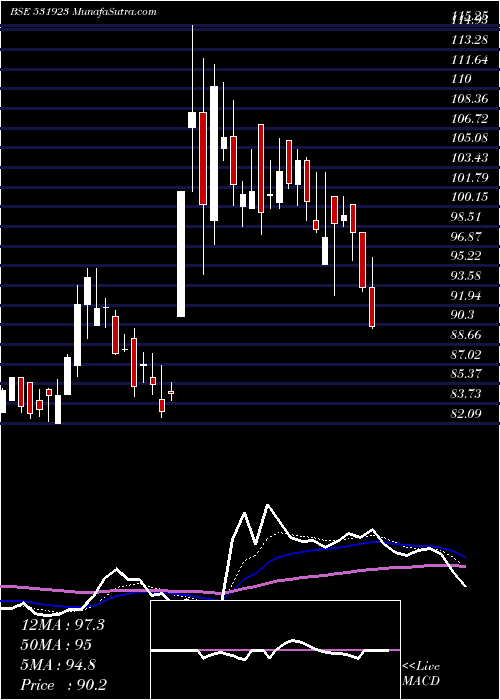Click the Price : 90.2 readout

(64, 685)
